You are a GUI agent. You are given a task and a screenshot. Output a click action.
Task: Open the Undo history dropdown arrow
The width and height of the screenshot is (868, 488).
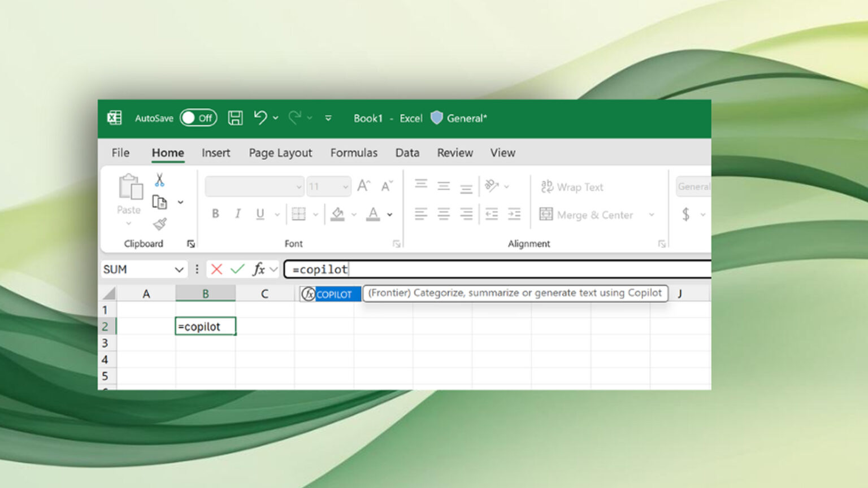pyautogui.click(x=276, y=118)
